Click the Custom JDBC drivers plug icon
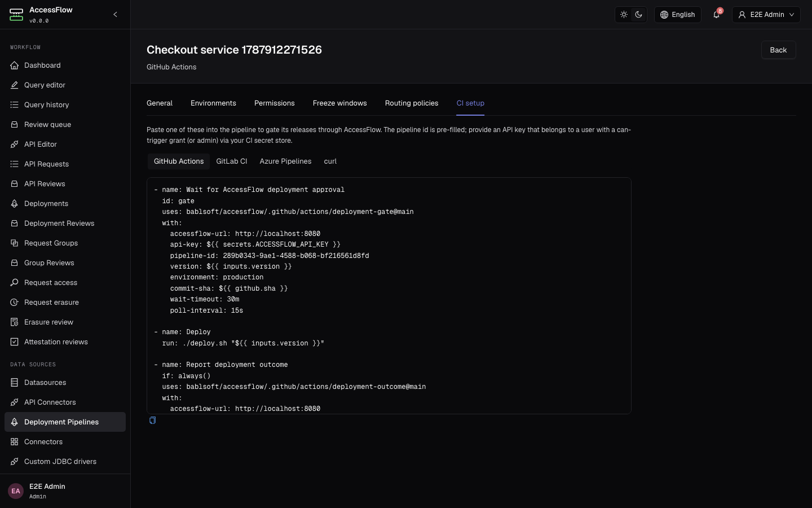 pyautogui.click(x=15, y=462)
